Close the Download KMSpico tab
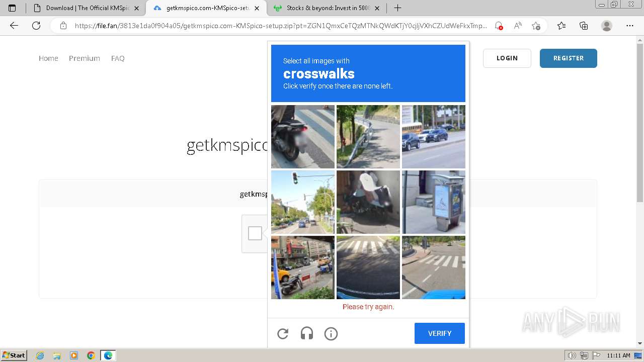The height and width of the screenshot is (362, 644). coord(136,8)
